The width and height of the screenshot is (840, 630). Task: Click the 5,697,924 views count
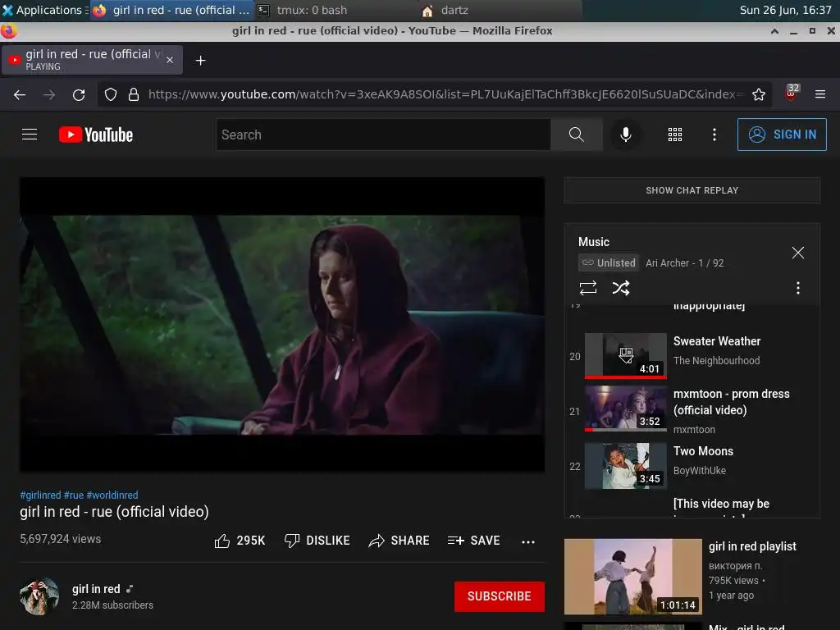point(60,539)
